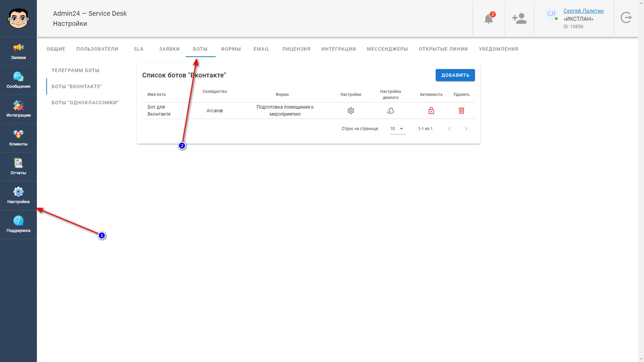Delete the Вконтакте bot with the trash icon
This screenshot has height=362, width=644.
point(462,111)
